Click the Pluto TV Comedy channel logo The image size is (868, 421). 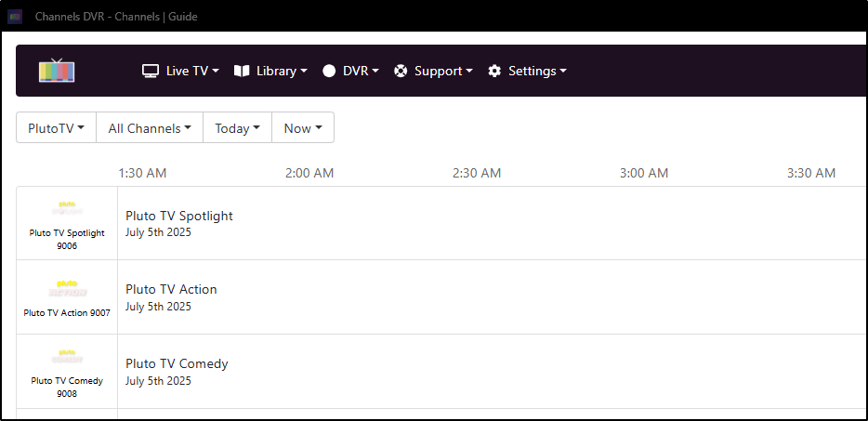click(x=67, y=357)
